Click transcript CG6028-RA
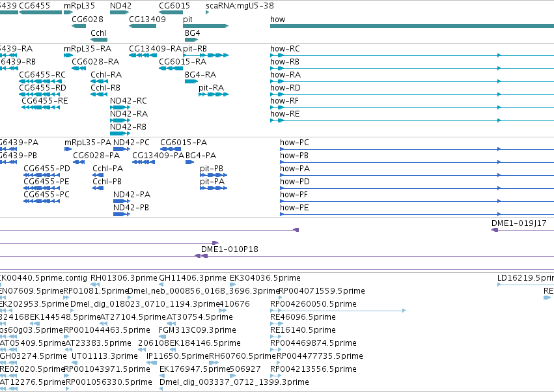554x392 pixels. tap(96, 61)
